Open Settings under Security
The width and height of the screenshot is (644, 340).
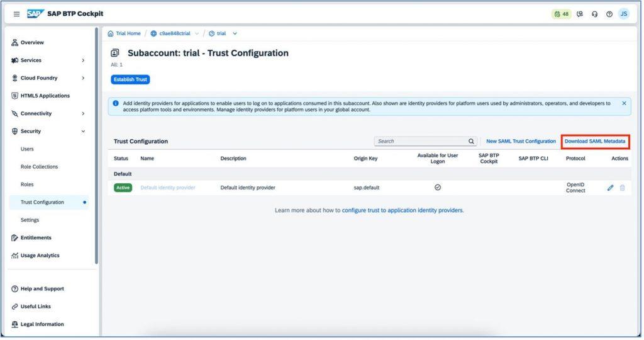coord(30,220)
